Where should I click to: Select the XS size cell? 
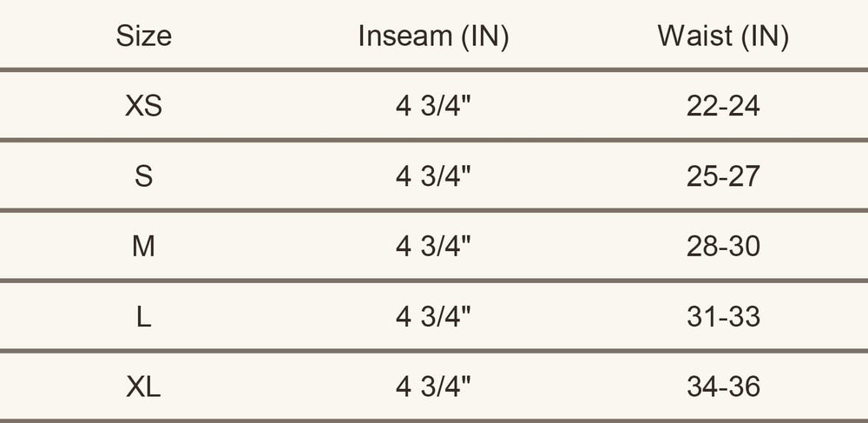tap(144, 106)
